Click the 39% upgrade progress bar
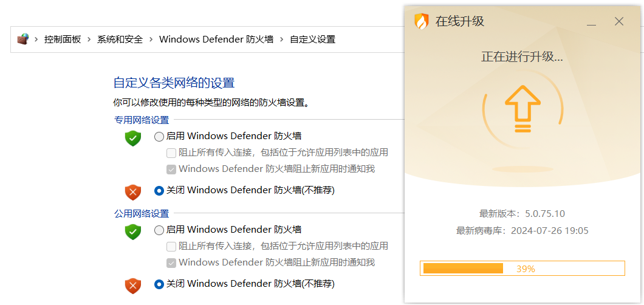 point(522,269)
